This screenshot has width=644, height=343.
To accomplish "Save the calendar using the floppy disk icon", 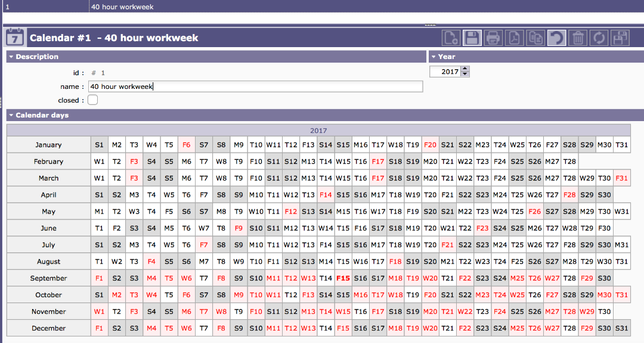I will pyautogui.click(x=472, y=38).
